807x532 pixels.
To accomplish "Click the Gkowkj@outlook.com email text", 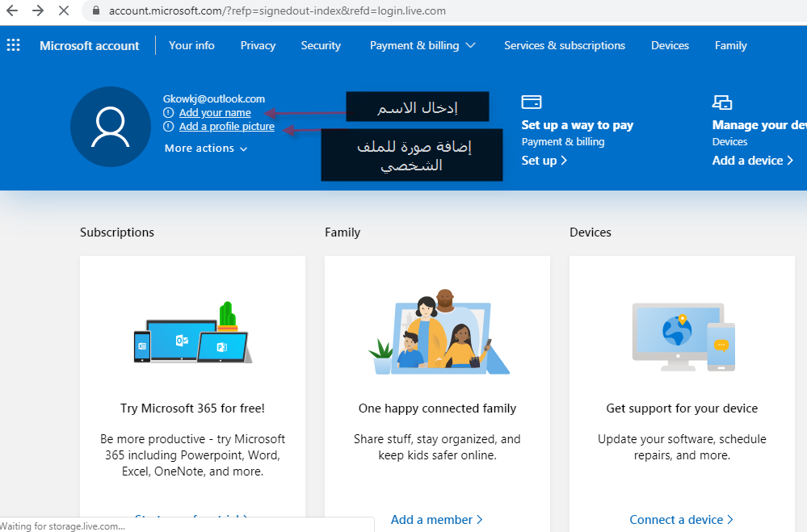I will point(214,98).
